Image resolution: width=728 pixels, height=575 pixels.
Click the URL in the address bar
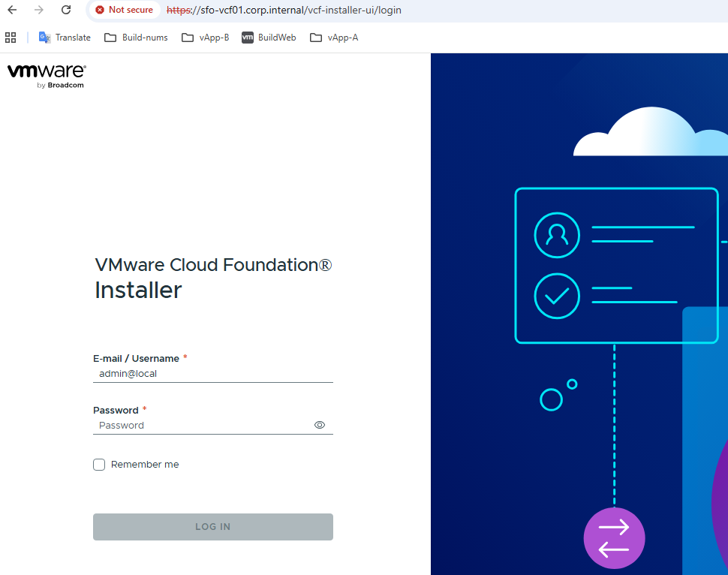(x=284, y=10)
